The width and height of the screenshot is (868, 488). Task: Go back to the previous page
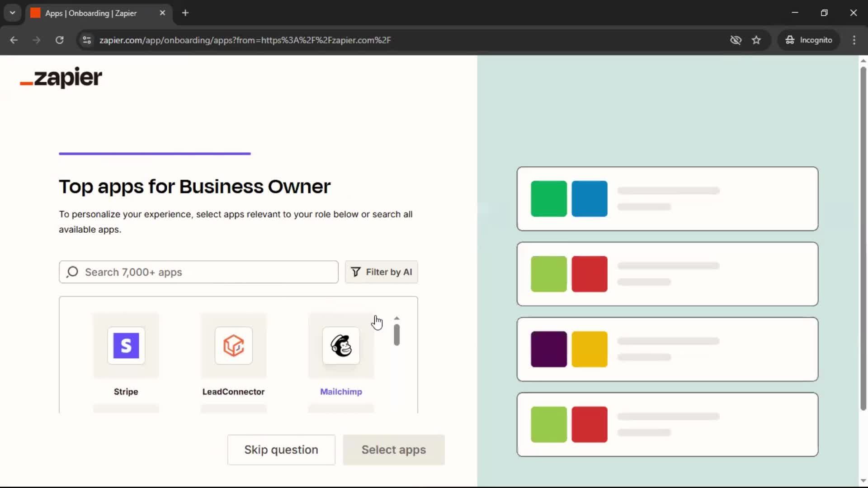coord(14,40)
